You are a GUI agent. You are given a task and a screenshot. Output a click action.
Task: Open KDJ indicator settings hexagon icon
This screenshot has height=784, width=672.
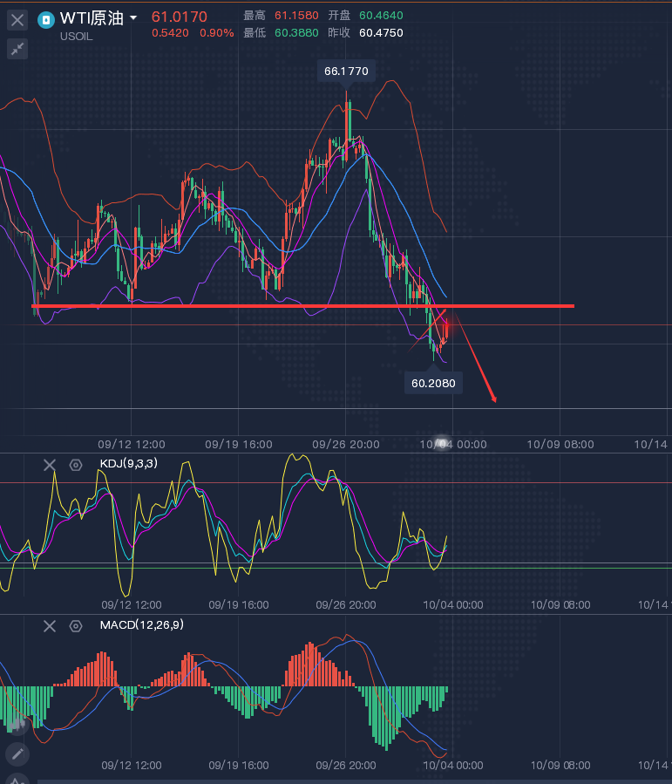point(76,465)
